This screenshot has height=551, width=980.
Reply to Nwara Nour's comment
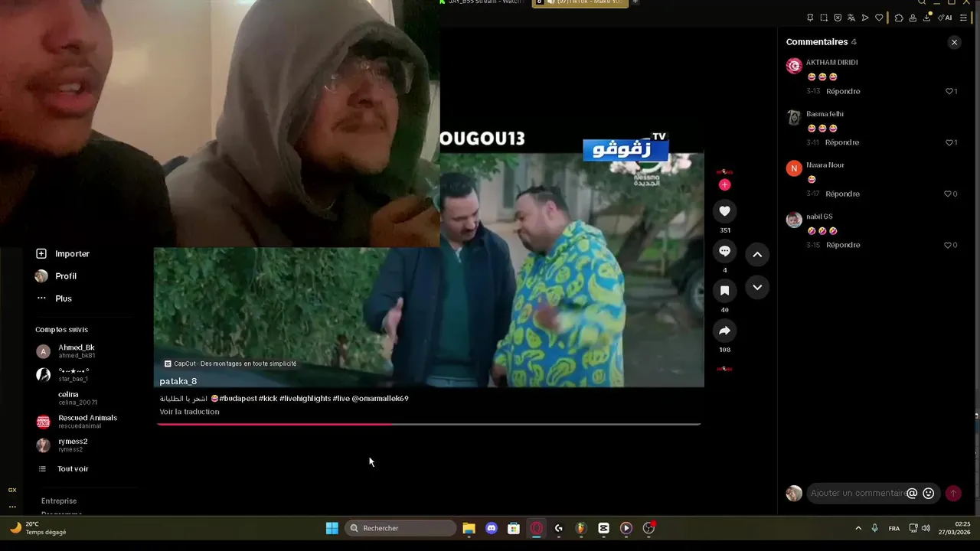[843, 194]
